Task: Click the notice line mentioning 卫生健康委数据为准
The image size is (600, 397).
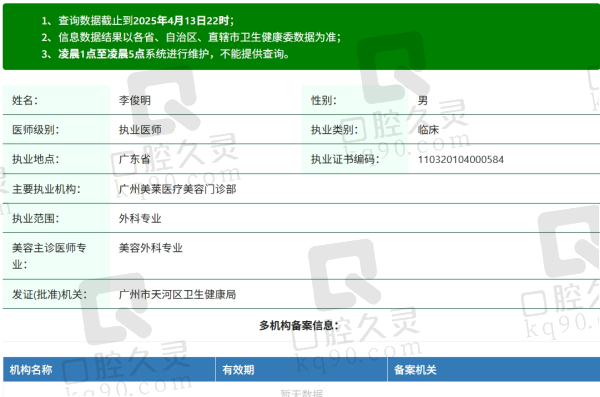Action: click(191, 37)
